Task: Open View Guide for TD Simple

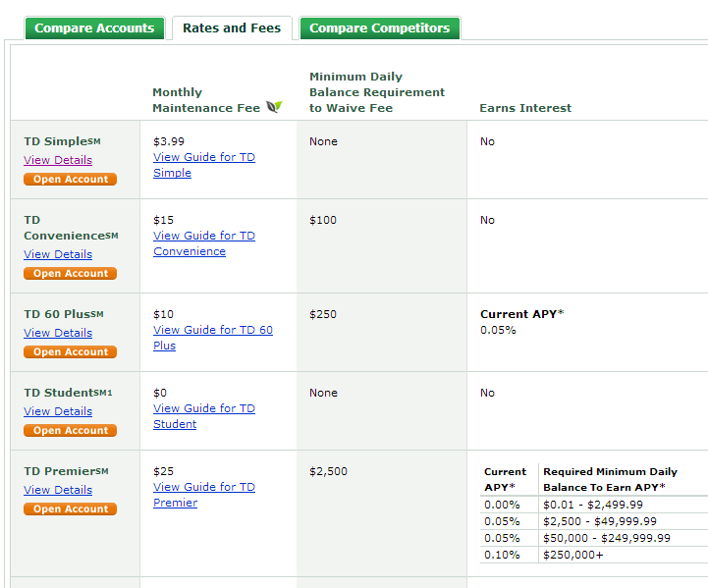Action: (x=204, y=165)
